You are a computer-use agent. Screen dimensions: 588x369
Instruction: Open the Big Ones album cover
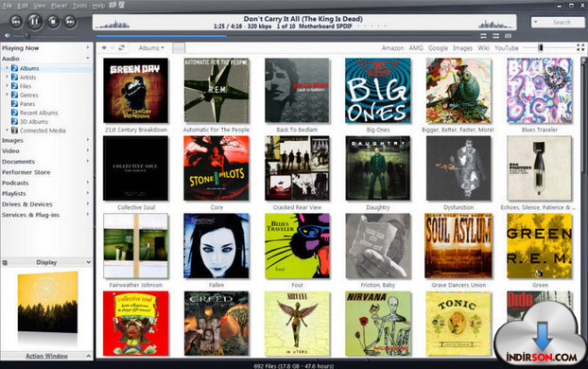point(377,91)
